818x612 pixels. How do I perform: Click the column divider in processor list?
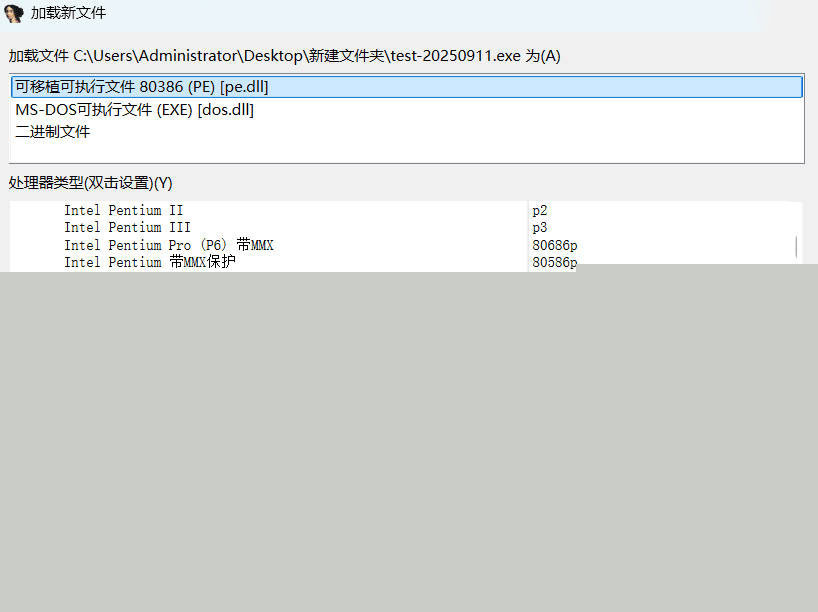click(528, 236)
